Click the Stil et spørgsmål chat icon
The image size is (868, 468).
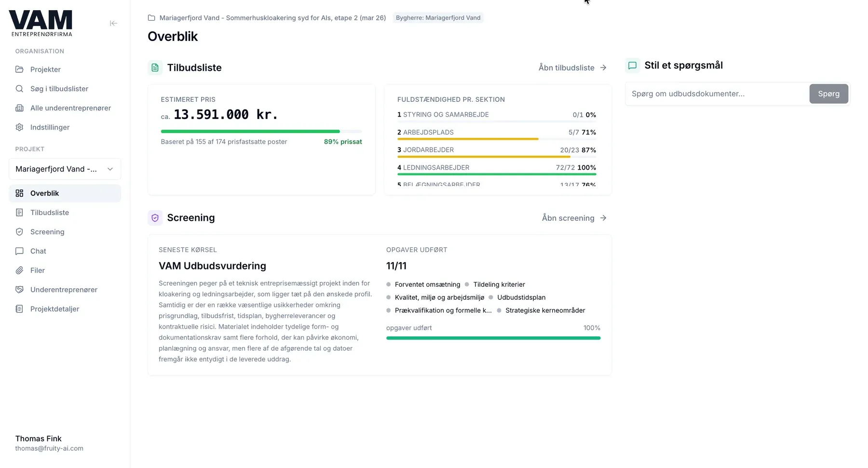(632, 66)
